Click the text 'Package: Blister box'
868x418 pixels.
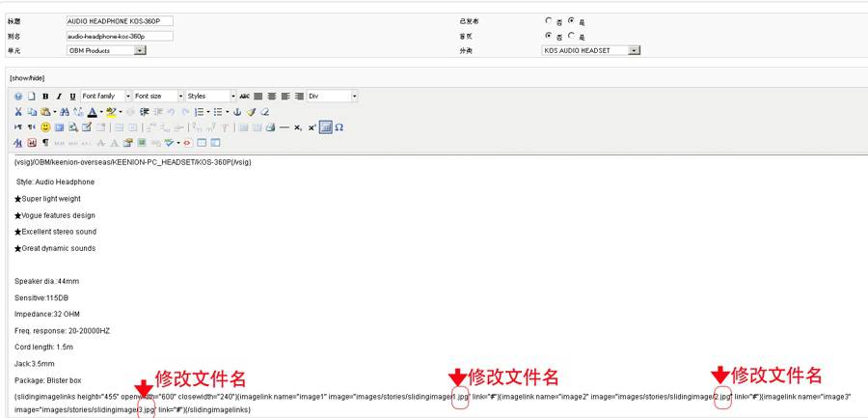(47, 380)
